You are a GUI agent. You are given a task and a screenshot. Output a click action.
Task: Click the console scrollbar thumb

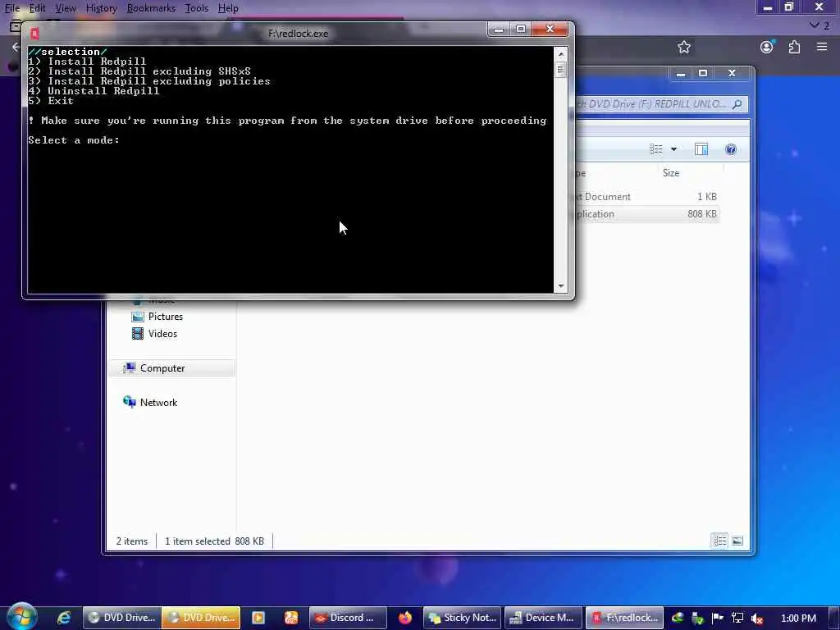click(561, 70)
